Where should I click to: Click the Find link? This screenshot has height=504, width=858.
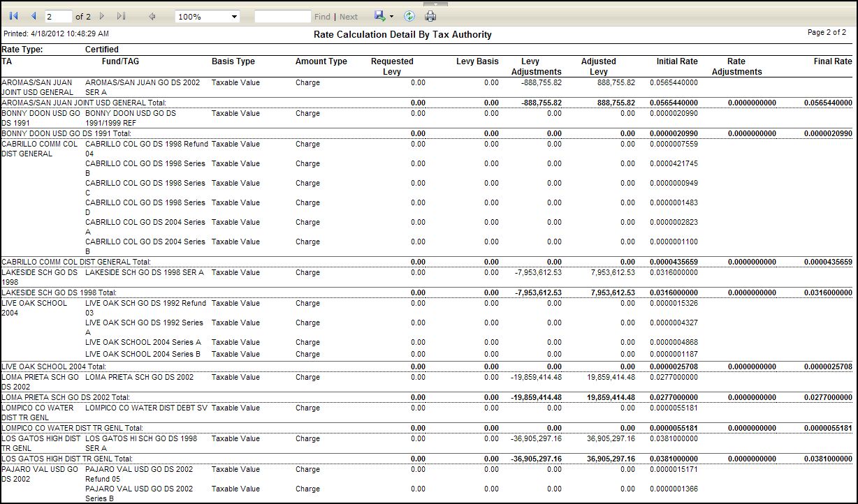(x=322, y=17)
